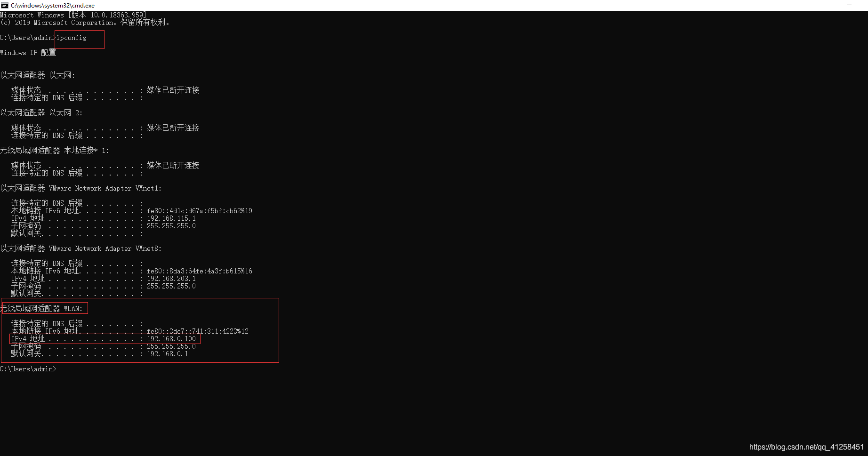Click the typed ipconfig command

point(72,38)
